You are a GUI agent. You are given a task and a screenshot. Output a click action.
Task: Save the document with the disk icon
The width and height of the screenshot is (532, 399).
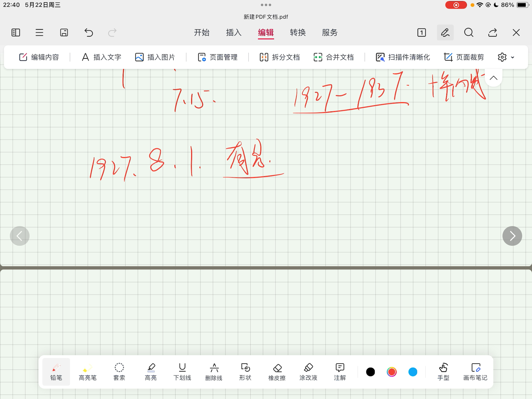pos(64,33)
